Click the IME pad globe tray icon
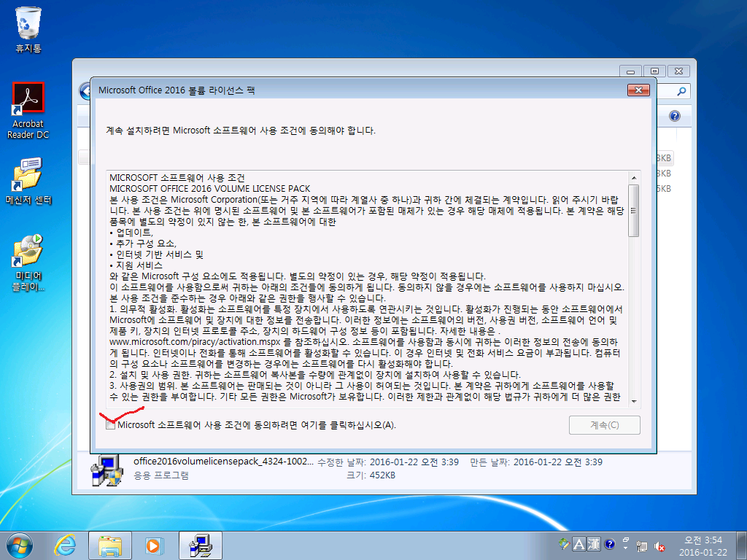This screenshot has width=747, height=560. click(564, 544)
